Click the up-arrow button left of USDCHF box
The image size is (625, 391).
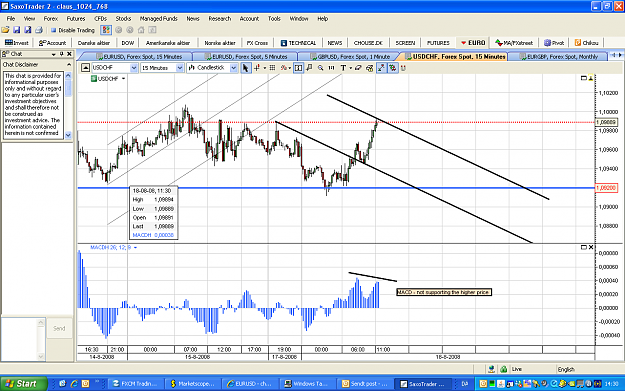click(x=85, y=68)
